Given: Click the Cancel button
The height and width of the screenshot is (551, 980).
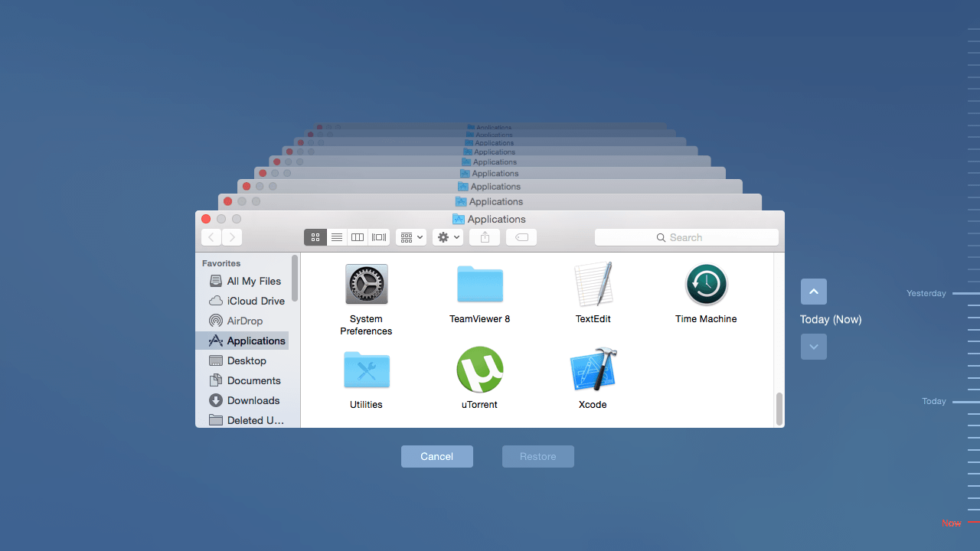Looking at the screenshot, I should 436,456.
